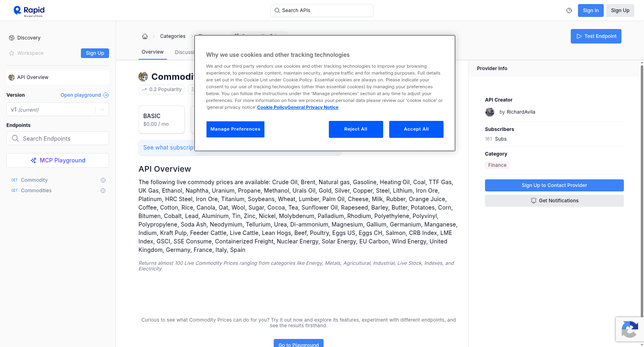Screen dimensions: 644x347
Task: Open the Categories breadcrumb
Action: coord(173,36)
